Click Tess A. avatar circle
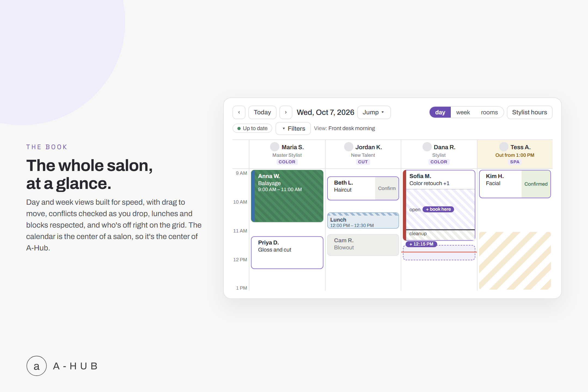 coord(504,147)
